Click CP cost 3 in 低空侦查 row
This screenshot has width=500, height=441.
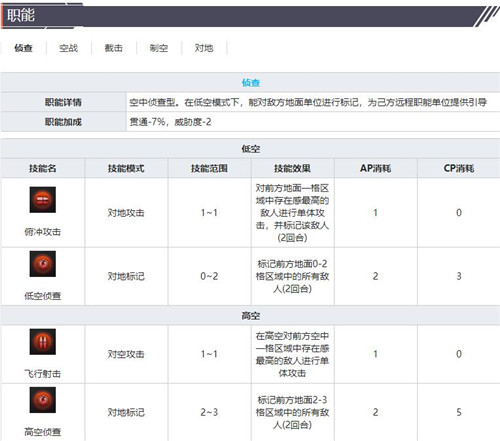pos(459,276)
